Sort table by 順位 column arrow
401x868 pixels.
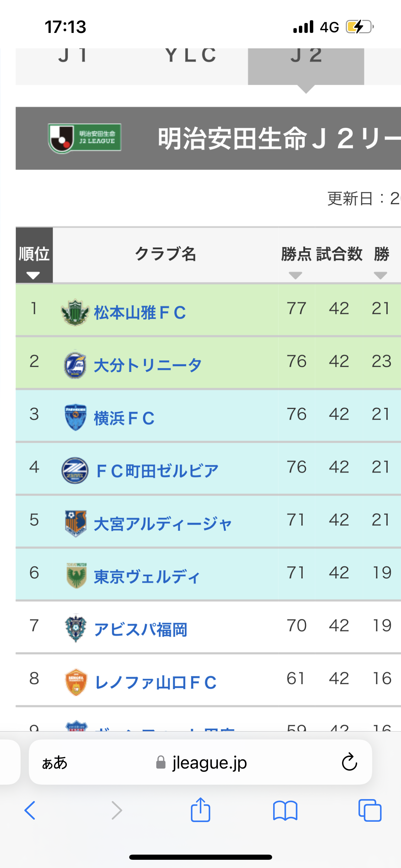pyautogui.click(x=33, y=275)
